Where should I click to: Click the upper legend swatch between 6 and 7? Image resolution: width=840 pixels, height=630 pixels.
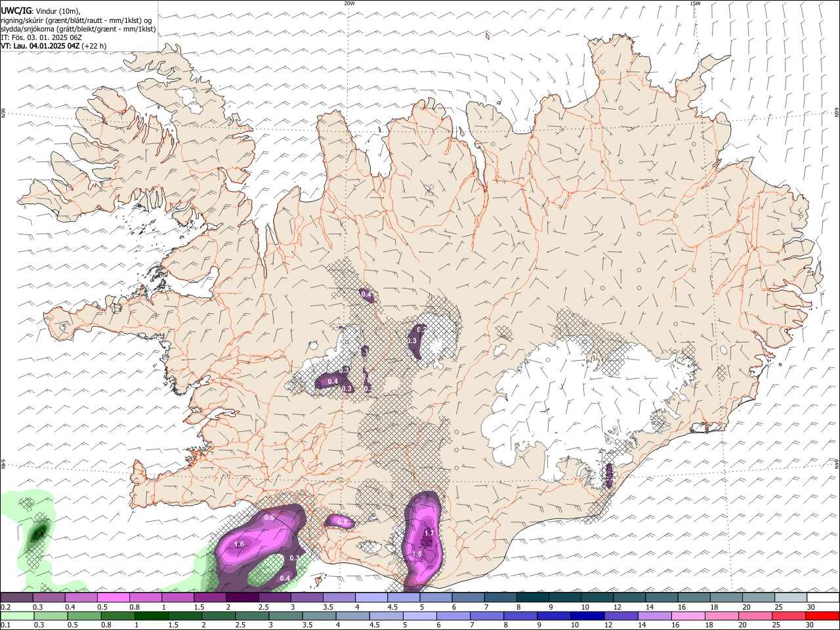(467, 598)
